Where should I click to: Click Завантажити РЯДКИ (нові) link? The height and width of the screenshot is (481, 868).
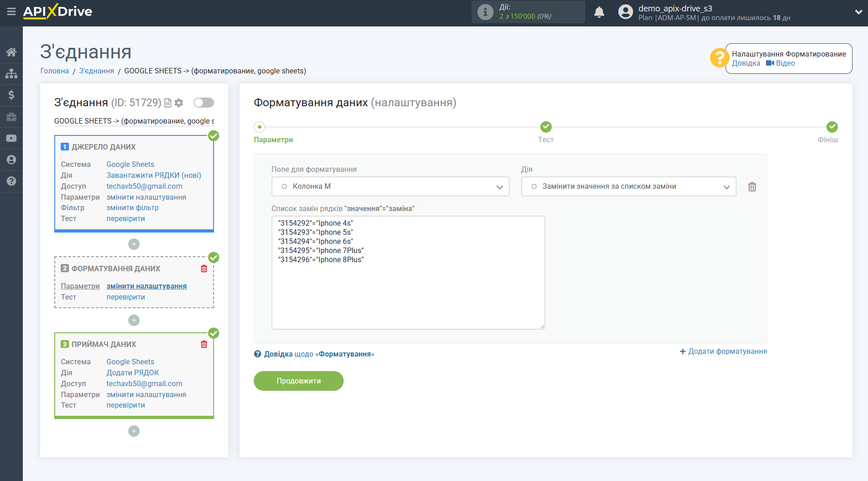coord(154,175)
